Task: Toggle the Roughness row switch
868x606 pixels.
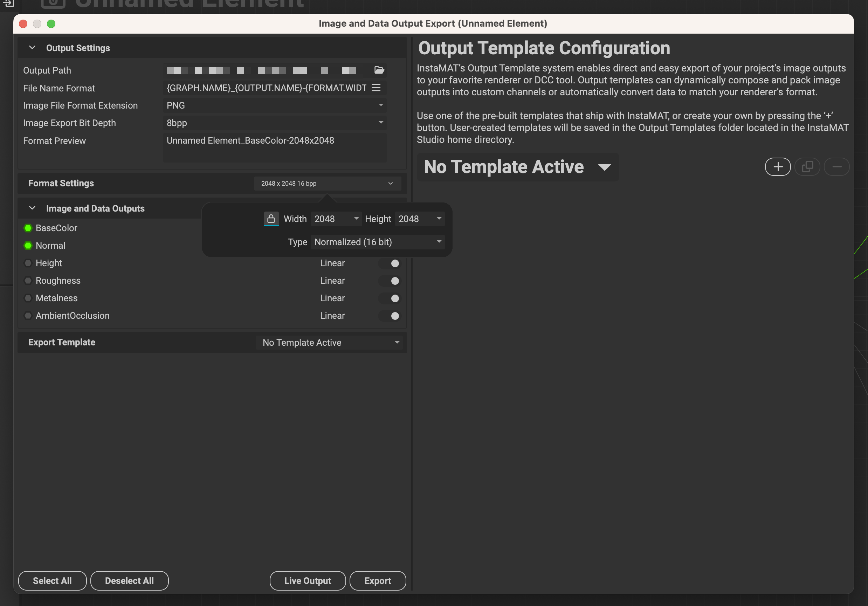Action: point(391,281)
